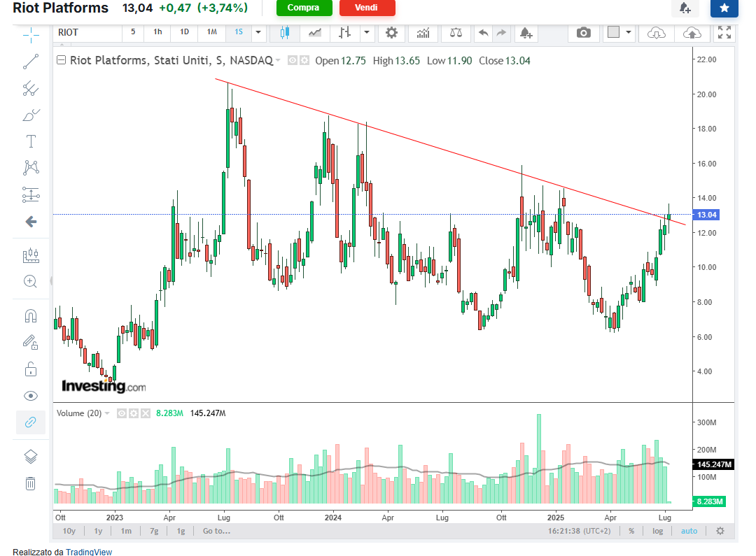Viewport: 756px width, 556px height.
Task: Hide Volume indicator with eye icon
Action: pyautogui.click(x=122, y=413)
